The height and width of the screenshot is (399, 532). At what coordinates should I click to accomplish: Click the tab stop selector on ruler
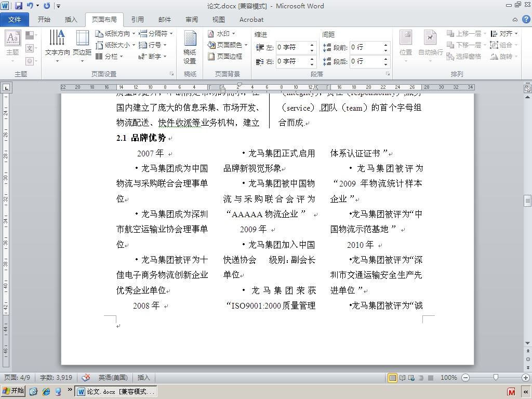point(6,88)
